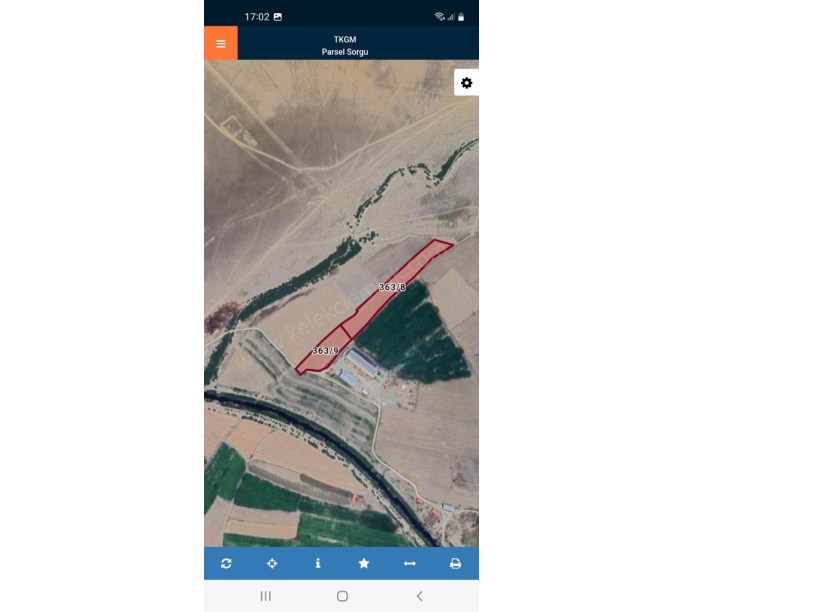This screenshot has height=612, width=816.
Task: Select the measure distance arrow icon
Action: coord(410,563)
